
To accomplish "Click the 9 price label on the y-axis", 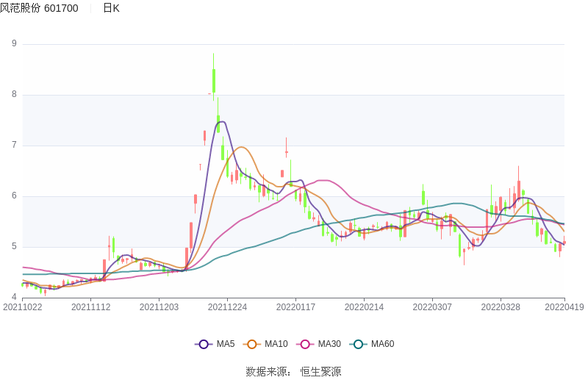I will pyautogui.click(x=14, y=44).
